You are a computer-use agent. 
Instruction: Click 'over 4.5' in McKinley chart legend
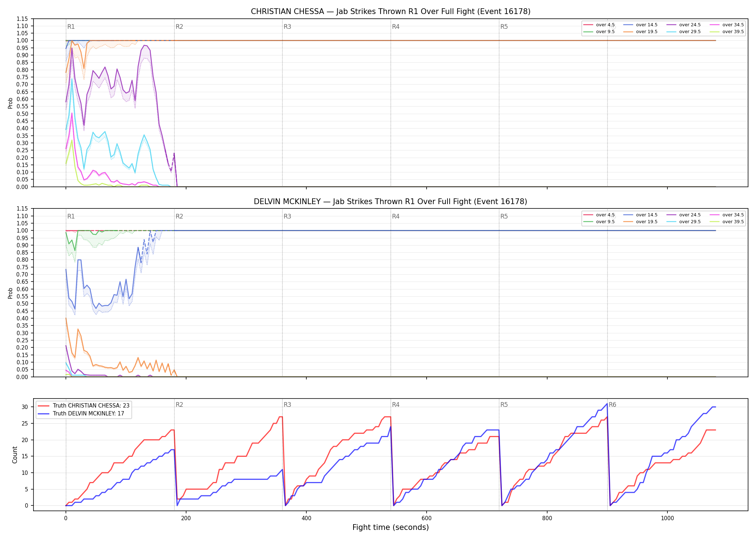click(606, 215)
